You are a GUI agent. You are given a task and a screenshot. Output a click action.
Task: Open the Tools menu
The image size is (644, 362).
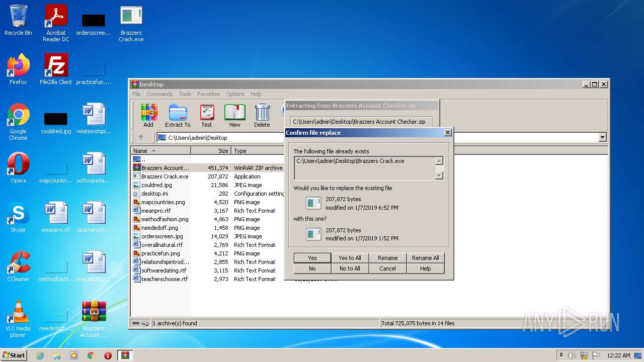pyautogui.click(x=185, y=94)
